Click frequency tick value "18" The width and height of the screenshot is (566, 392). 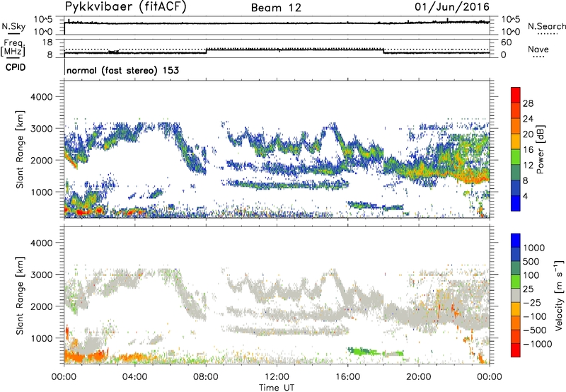pyautogui.click(x=47, y=42)
